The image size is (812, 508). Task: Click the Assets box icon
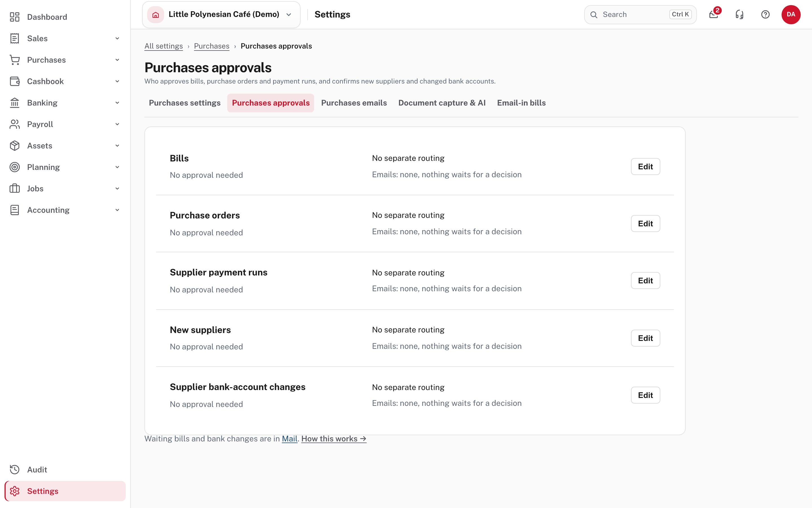point(14,146)
